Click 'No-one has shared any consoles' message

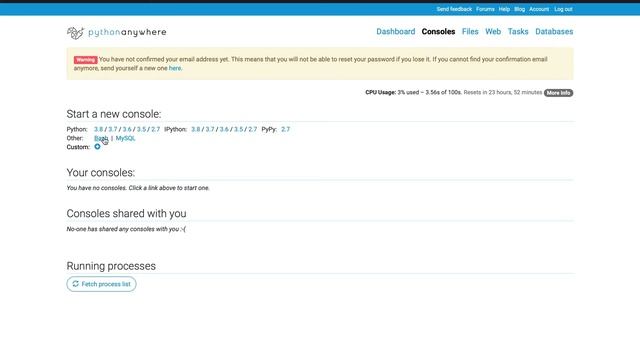pyautogui.click(x=126, y=229)
